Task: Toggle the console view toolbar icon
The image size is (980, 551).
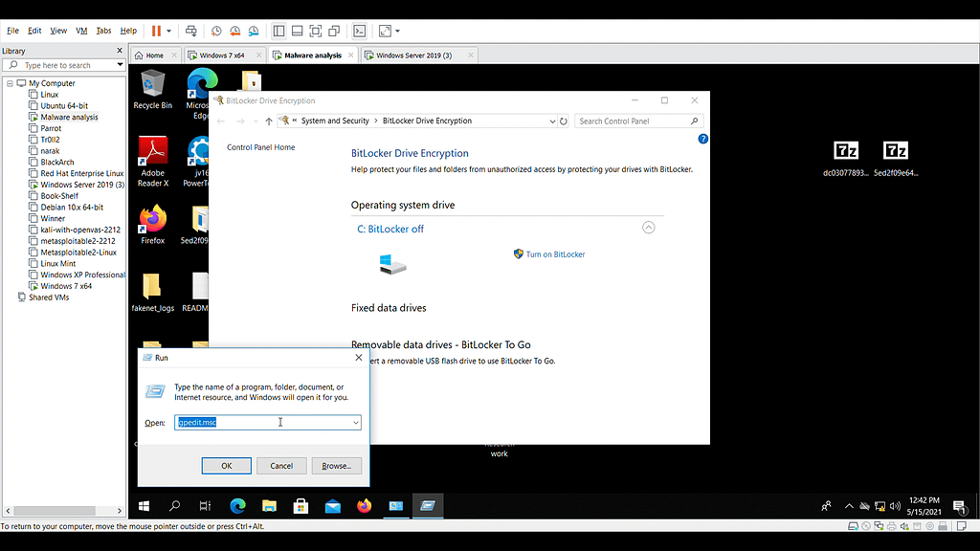Action: [360, 31]
